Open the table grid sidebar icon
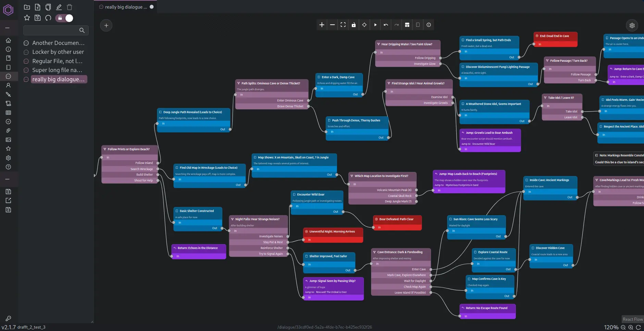 [8, 113]
